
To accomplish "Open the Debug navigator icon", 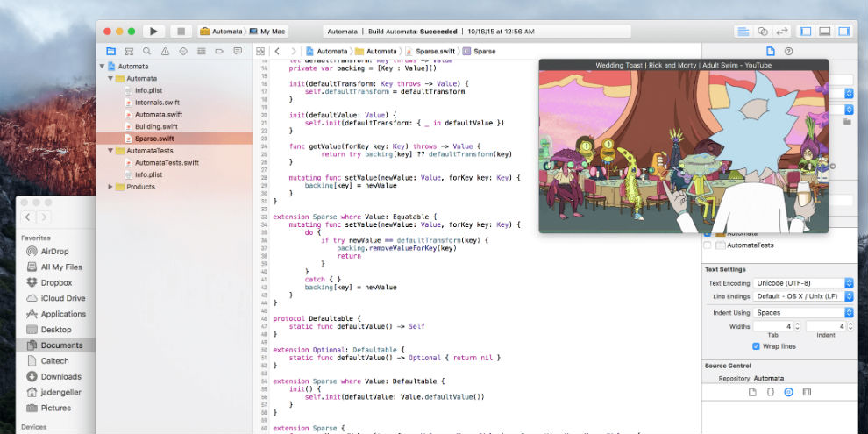I will coord(201,51).
